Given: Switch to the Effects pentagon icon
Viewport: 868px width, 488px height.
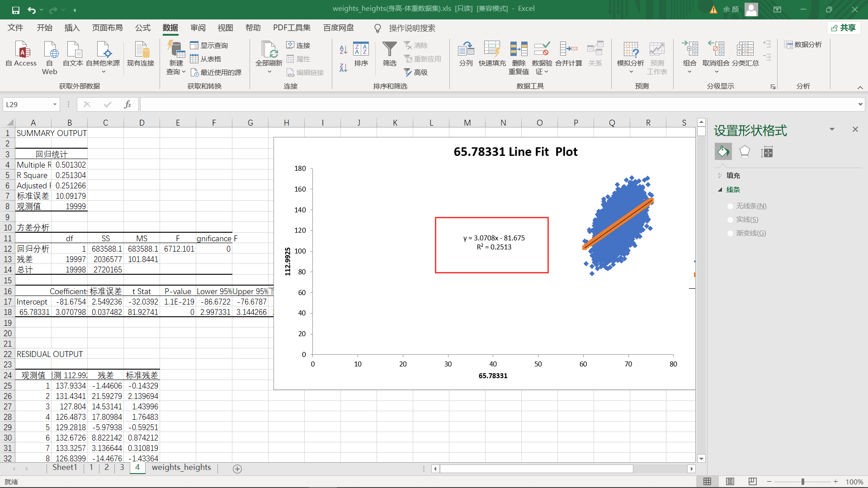Looking at the screenshot, I should coord(745,152).
